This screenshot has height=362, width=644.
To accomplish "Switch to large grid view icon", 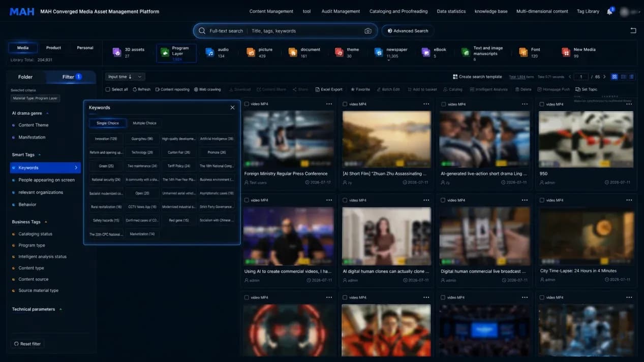I will tap(615, 77).
